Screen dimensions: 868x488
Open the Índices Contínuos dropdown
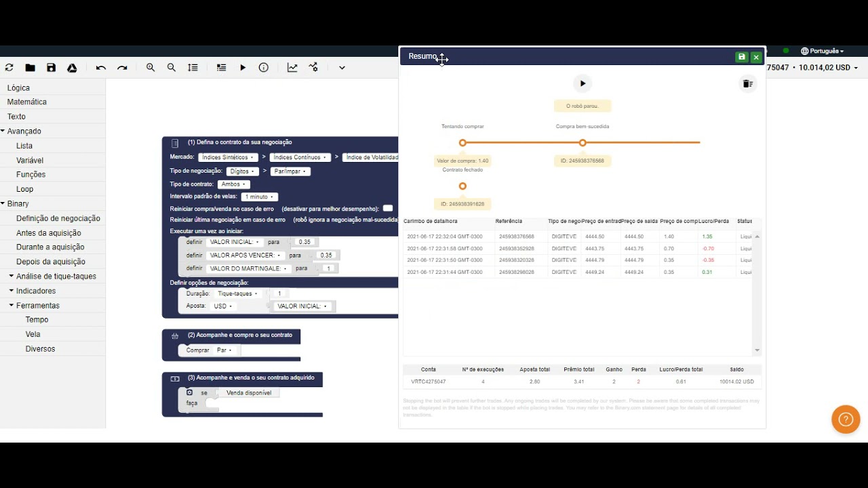300,157
